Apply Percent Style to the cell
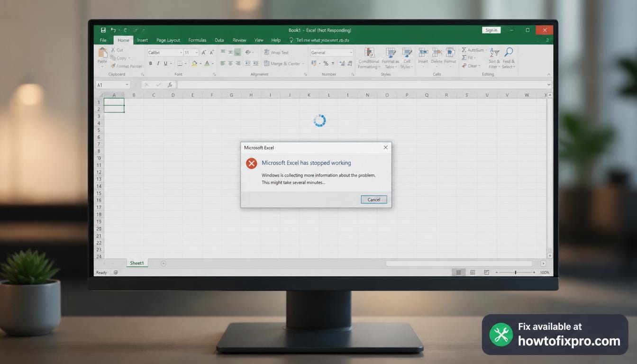Image resolution: width=637 pixels, height=364 pixels. 326,64
